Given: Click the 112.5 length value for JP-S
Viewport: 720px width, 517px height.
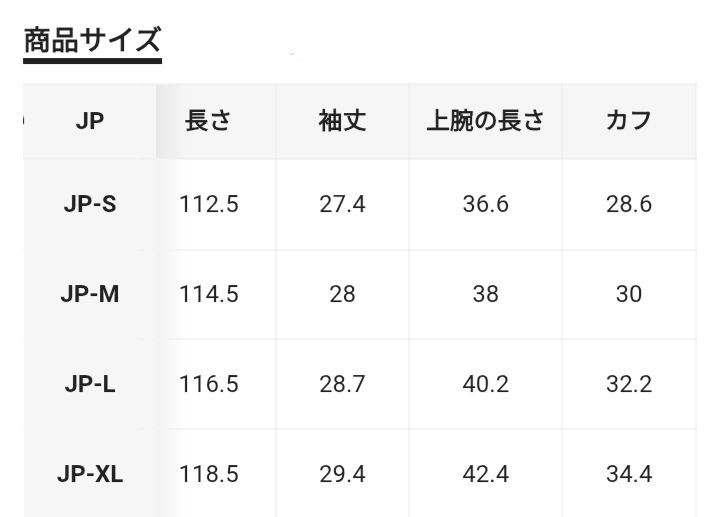Looking at the screenshot, I should [x=209, y=204].
